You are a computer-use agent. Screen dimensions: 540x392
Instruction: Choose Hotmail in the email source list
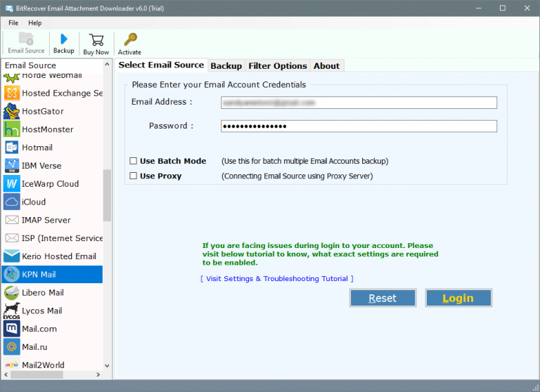pos(37,148)
